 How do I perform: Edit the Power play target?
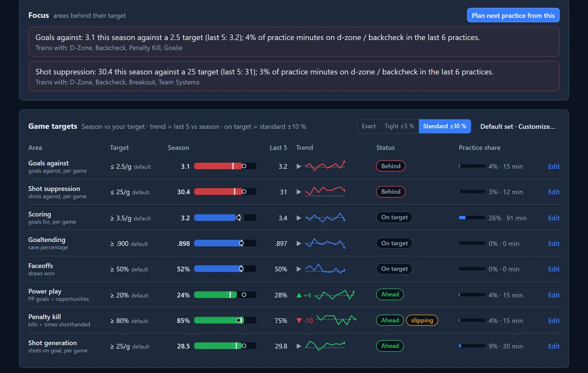[554, 295]
